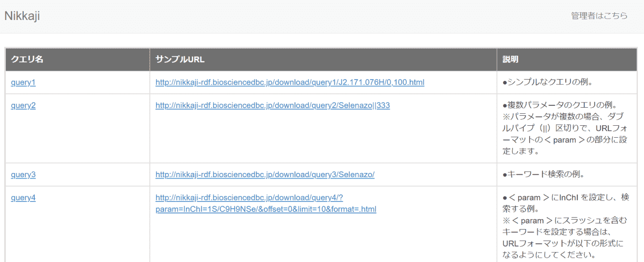644x262 pixels.
Task: Click the Nikkaji site title
Action: click(x=22, y=16)
